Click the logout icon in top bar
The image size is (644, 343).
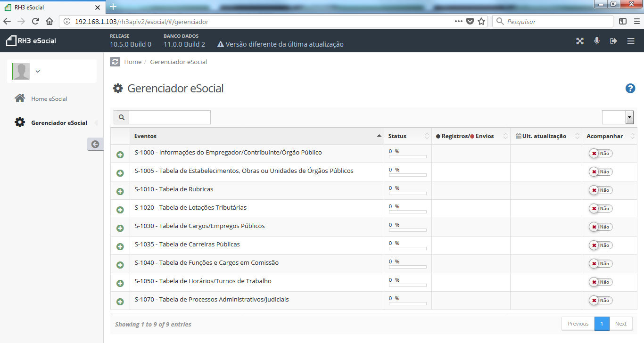point(613,41)
